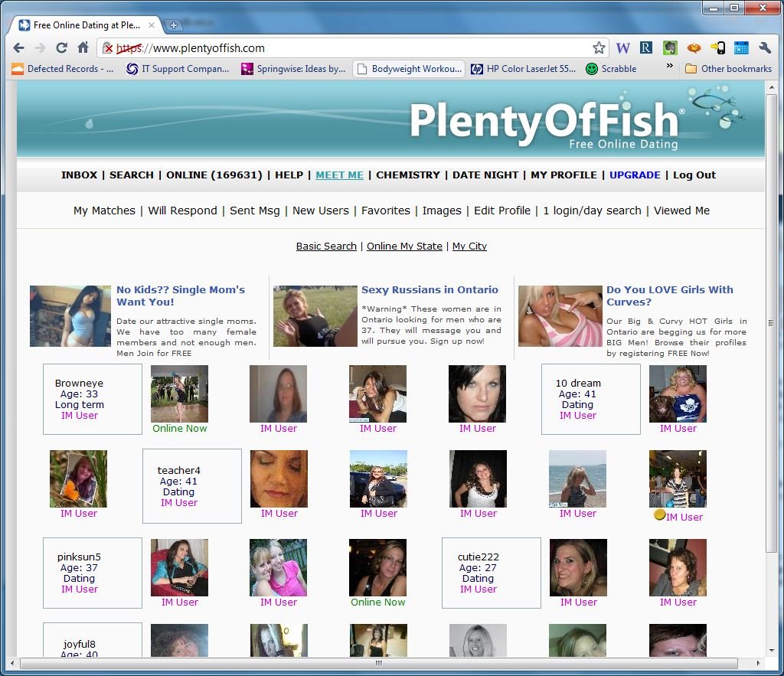Go to the browser Home icon
784x676 pixels.
coord(83,47)
